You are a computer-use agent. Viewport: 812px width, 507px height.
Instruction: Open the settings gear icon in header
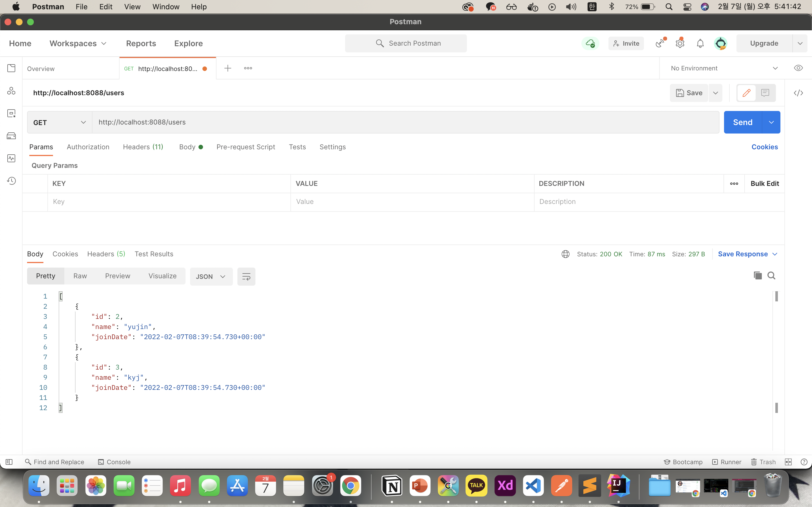(x=680, y=44)
